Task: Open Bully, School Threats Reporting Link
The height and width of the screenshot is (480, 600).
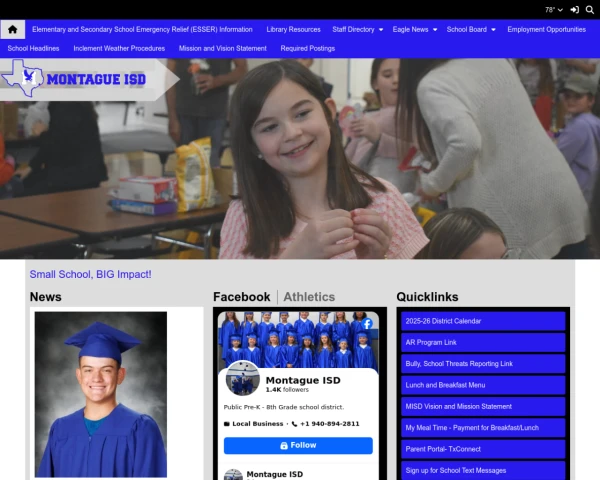Action: pyautogui.click(x=483, y=364)
